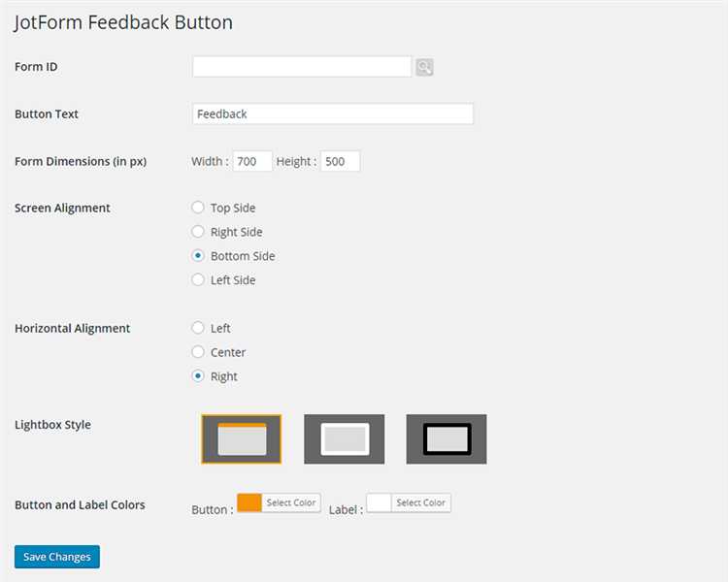Choose the orange-topped lightbox style thumbnail
This screenshot has height=582, width=728.
[242, 439]
